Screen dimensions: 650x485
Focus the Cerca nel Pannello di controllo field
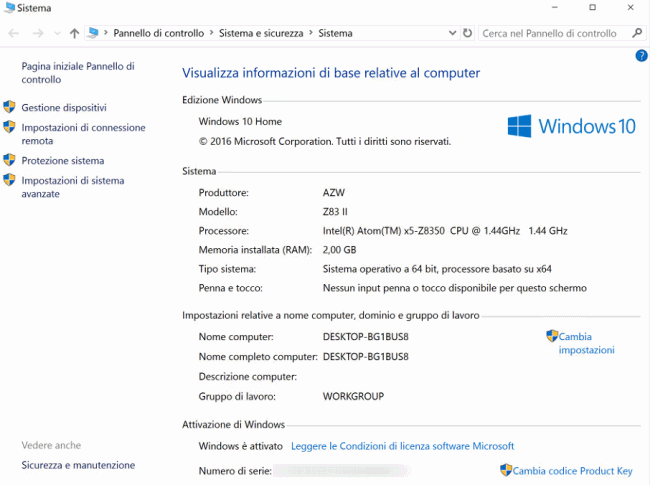pos(554,33)
